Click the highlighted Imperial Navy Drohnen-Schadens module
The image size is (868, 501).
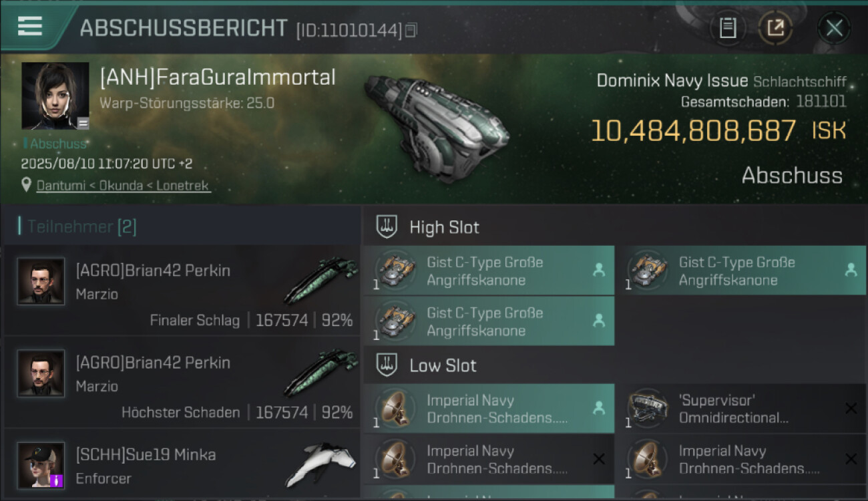(x=489, y=409)
